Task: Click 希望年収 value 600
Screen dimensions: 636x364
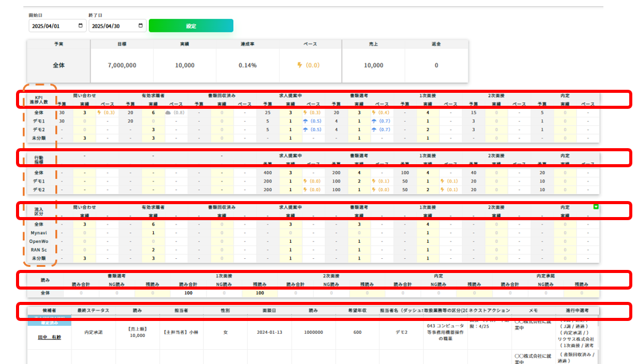Action: 357,333
